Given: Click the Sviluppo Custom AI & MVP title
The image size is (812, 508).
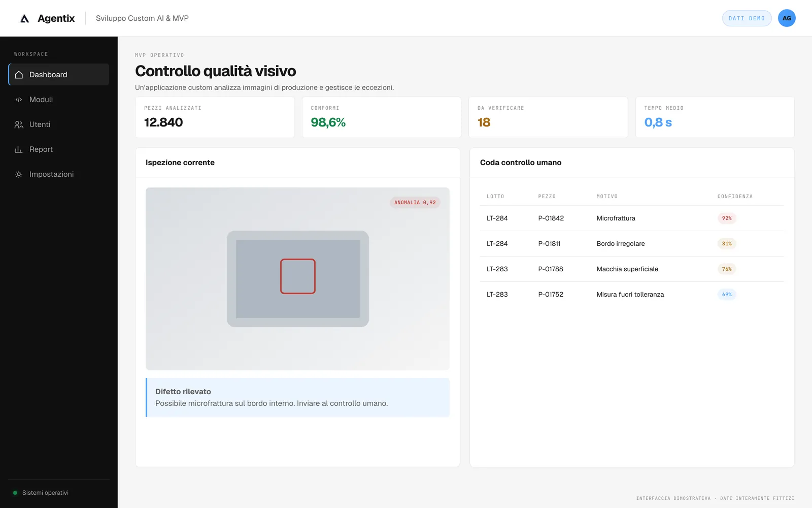Looking at the screenshot, I should [142, 18].
